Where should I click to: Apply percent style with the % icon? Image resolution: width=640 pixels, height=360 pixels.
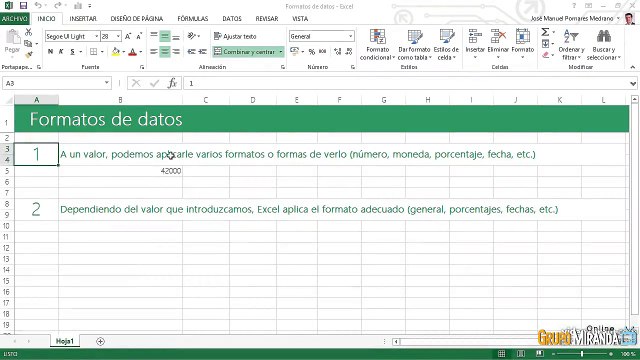(312, 51)
